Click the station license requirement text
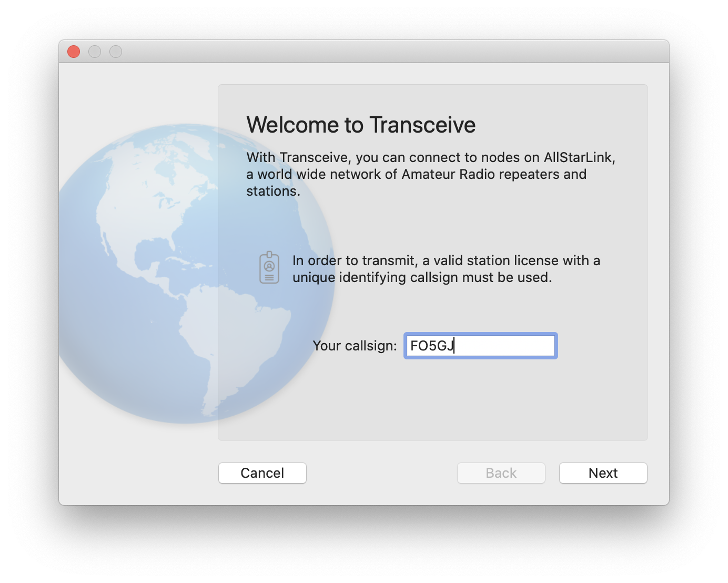This screenshot has width=728, height=583. [x=446, y=269]
